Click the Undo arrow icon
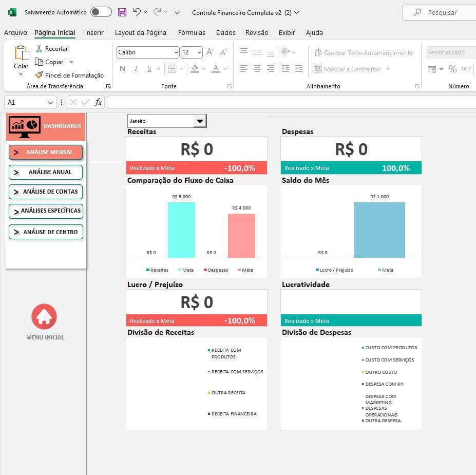This screenshot has width=476, height=475. point(137,12)
